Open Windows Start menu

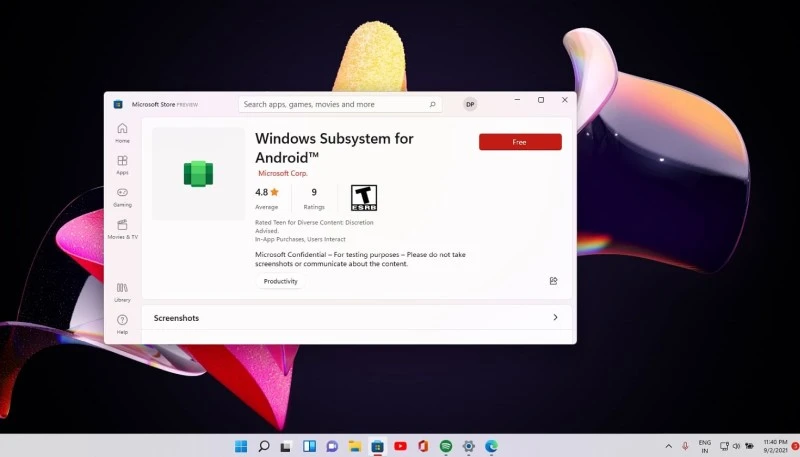[x=241, y=446]
